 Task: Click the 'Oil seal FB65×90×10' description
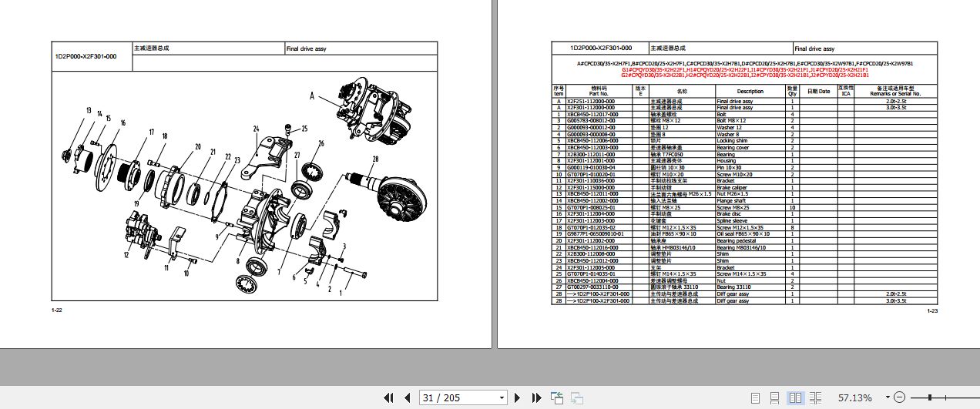[x=743, y=234]
